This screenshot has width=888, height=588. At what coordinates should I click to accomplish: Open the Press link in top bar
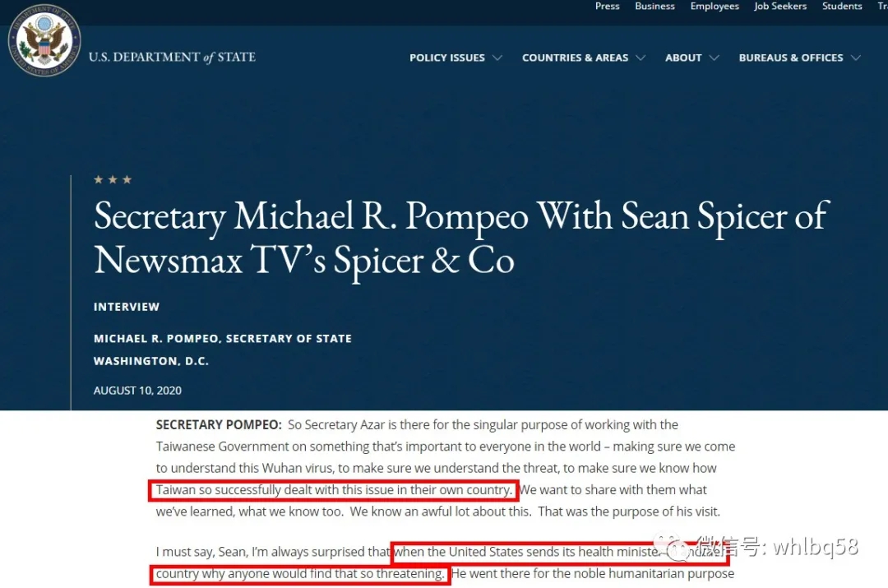(607, 7)
